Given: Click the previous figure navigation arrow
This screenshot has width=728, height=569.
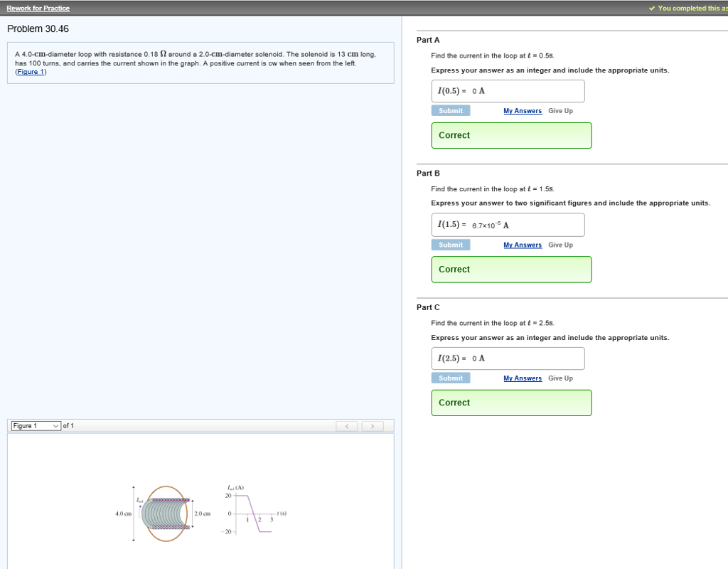Looking at the screenshot, I should point(346,425).
